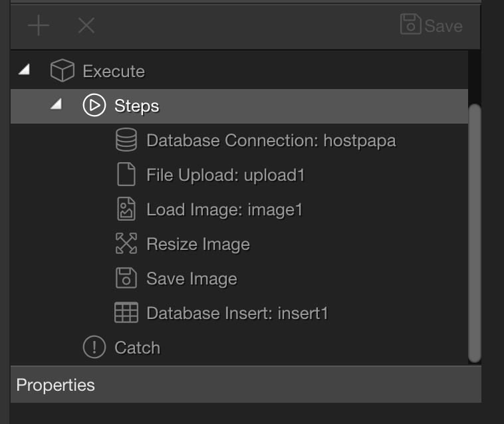
Task: Select the Catch node label
Action: [137, 348]
